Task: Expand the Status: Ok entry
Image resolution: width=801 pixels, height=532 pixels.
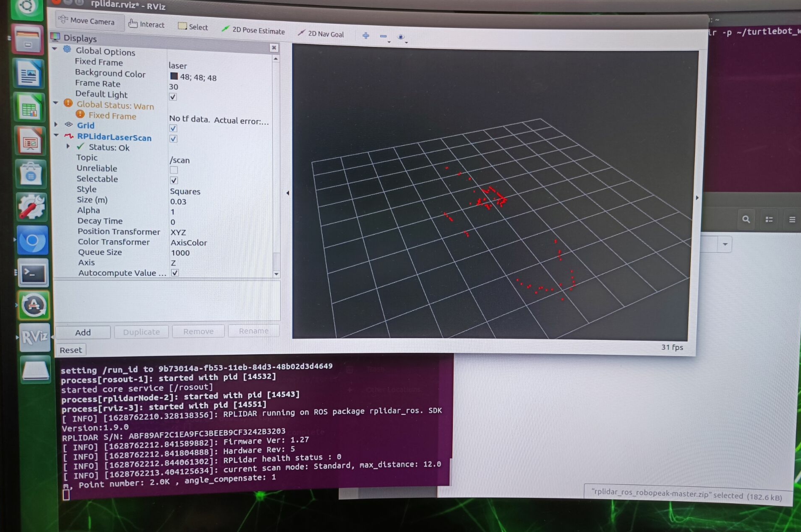Action: (x=68, y=146)
